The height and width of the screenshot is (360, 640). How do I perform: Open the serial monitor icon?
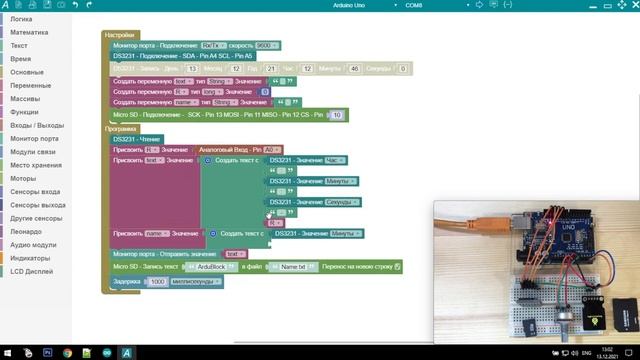pos(493,5)
